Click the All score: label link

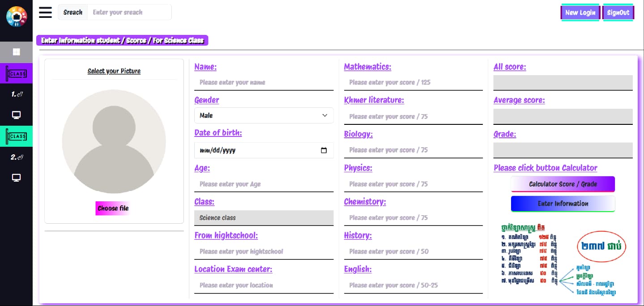point(510,67)
